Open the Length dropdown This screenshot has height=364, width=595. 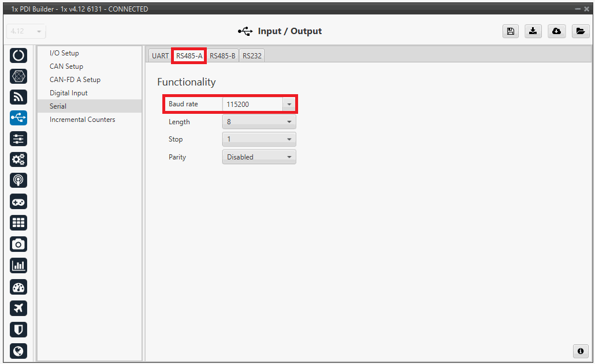click(x=259, y=122)
